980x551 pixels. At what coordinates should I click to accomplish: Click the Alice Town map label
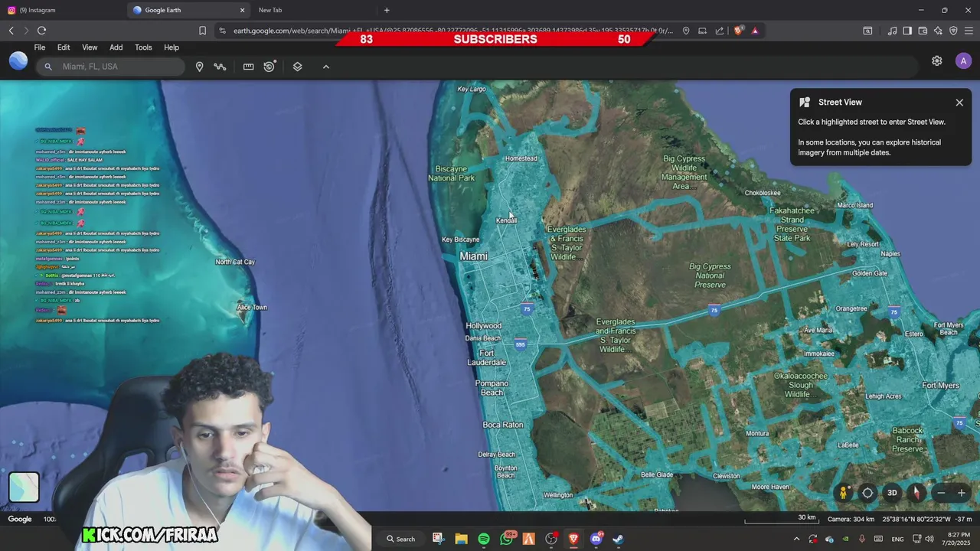tap(252, 308)
